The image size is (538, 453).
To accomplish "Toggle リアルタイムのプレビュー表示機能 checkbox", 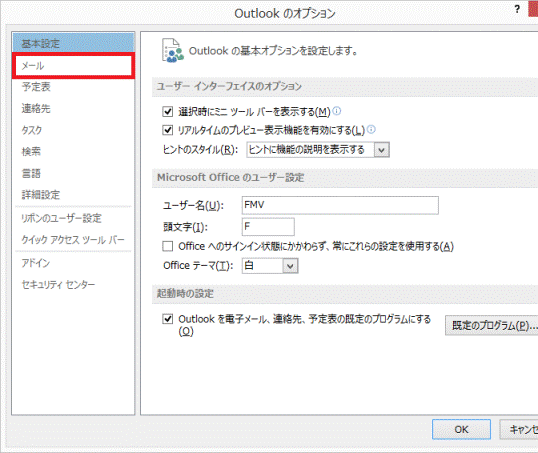I will (x=167, y=130).
